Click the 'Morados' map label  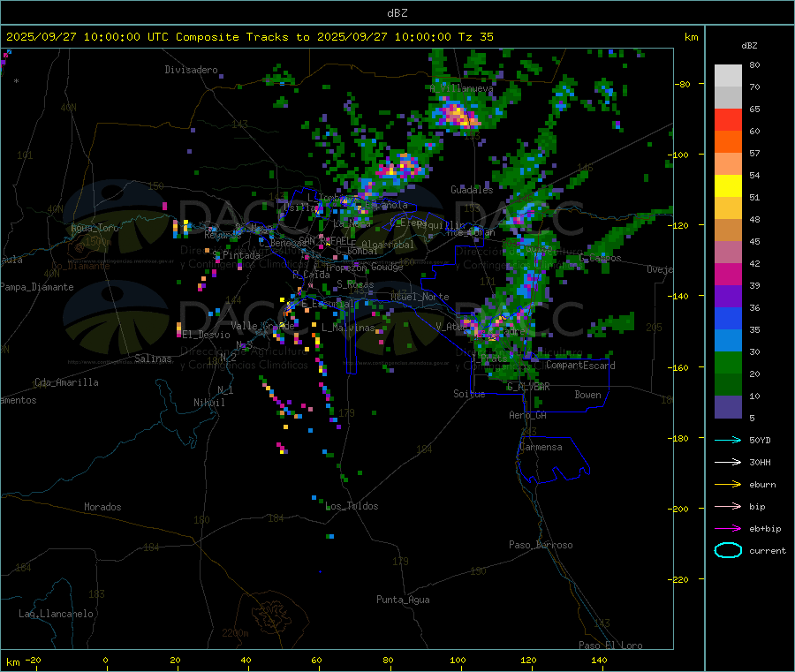point(102,507)
